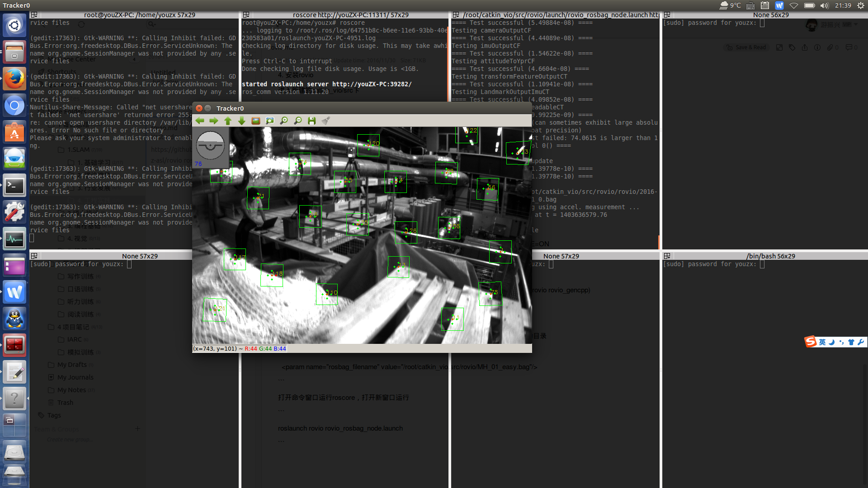The height and width of the screenshot is (488, 868).
Task: Select the rovio_rosbag_node.launch pane title
Action: tap(561, 15)
